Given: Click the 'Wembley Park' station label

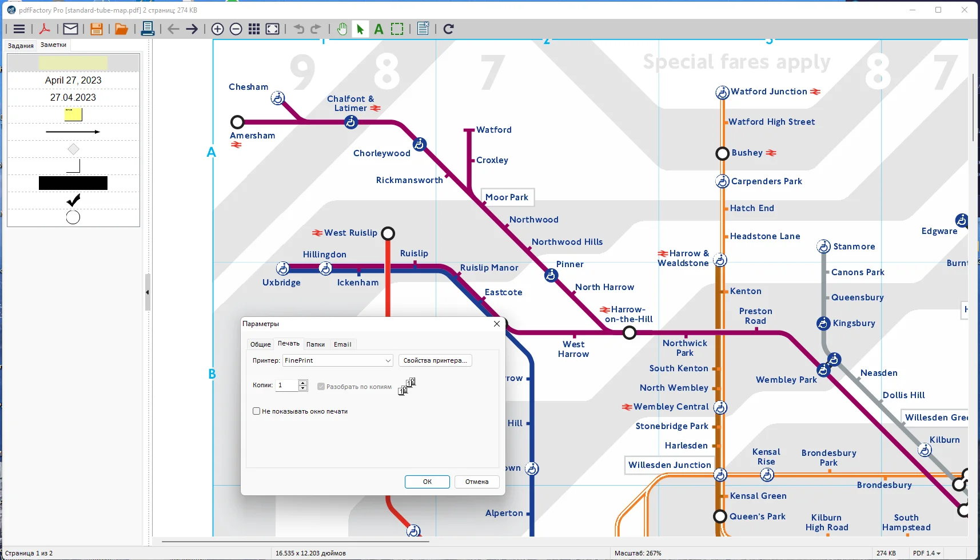Looking at the screenshot, I should point(786,380).
